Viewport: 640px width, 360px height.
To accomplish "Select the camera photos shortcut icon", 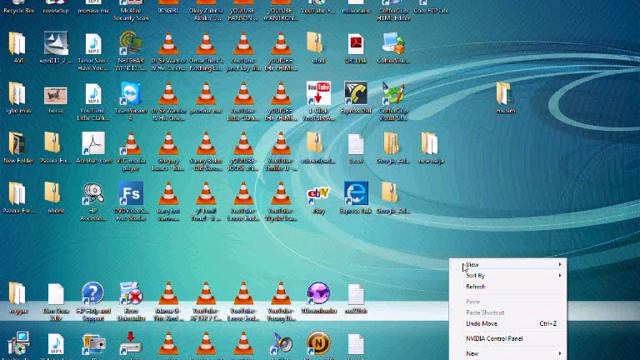I will pos(93,343).
